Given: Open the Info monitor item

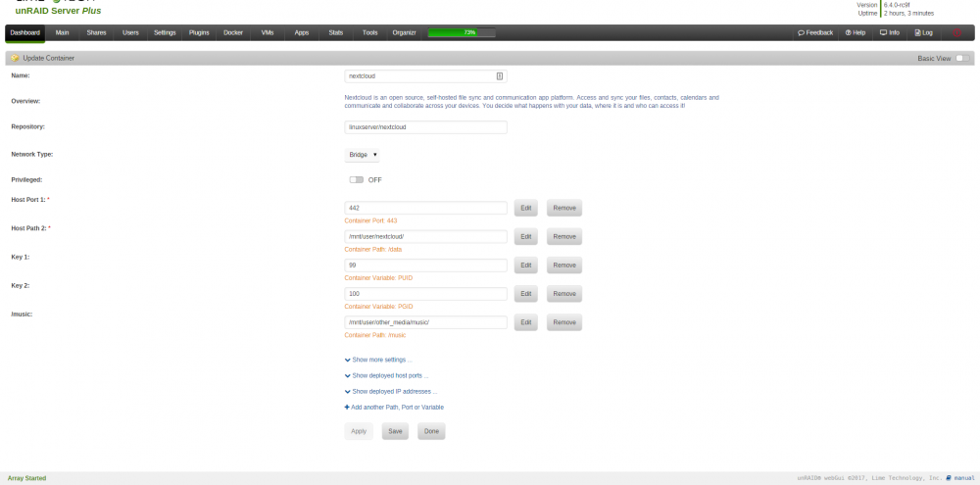Looking at the screenshot, I should (x=890, y=33).
